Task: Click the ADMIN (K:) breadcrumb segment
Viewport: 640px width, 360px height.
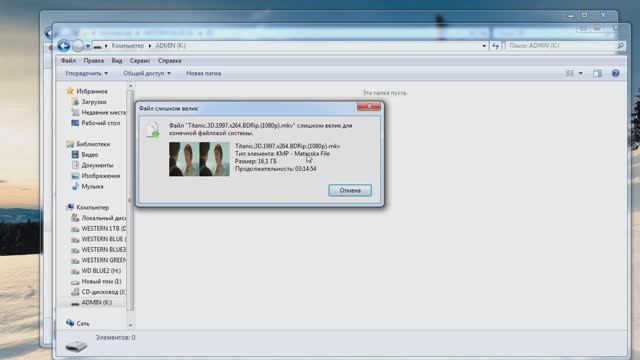Action: [x=171, y=46]
